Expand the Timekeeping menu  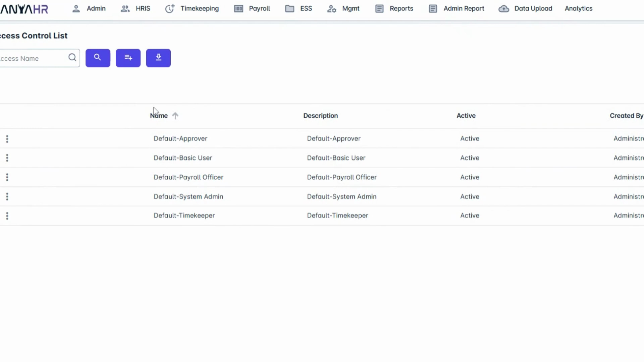[192, 9]
